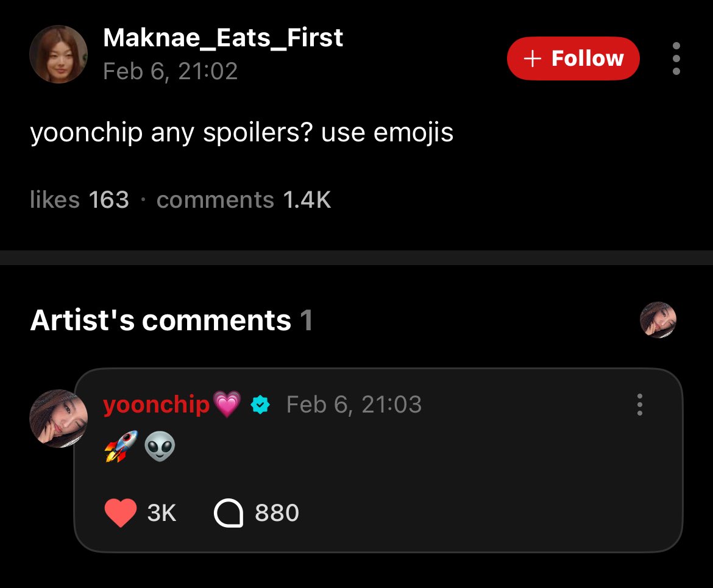The image size is (713, 588).
Task: Toggle follow state for Maknae_Eats_First
Action: pos(573,58)
